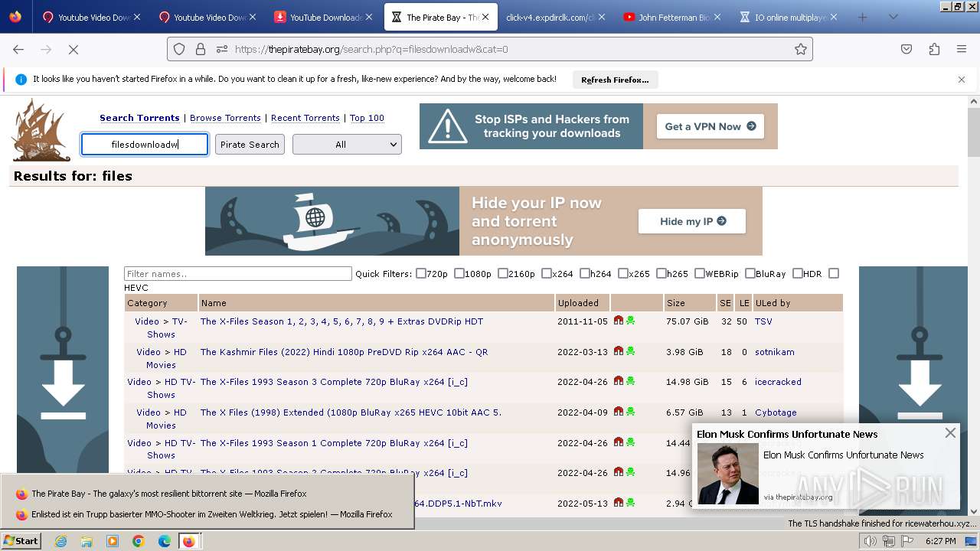This screenshot has height=551, width=980.
Task: Click the browser URL address bar
Action: (490, 49)
